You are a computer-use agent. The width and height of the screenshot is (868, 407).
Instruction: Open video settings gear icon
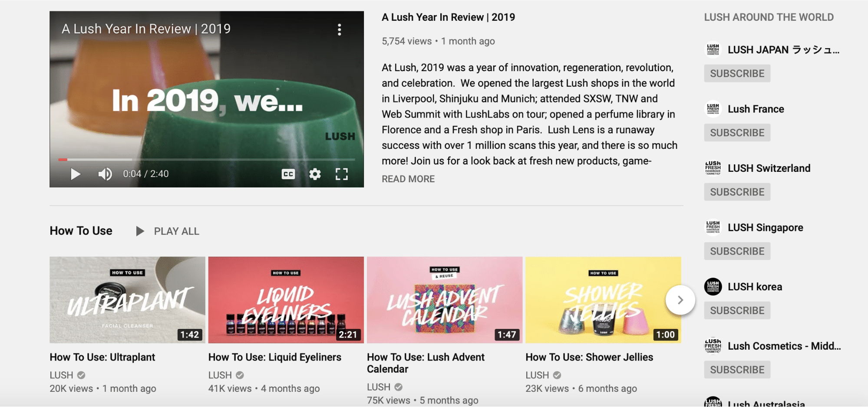click(x=315, y=174)
